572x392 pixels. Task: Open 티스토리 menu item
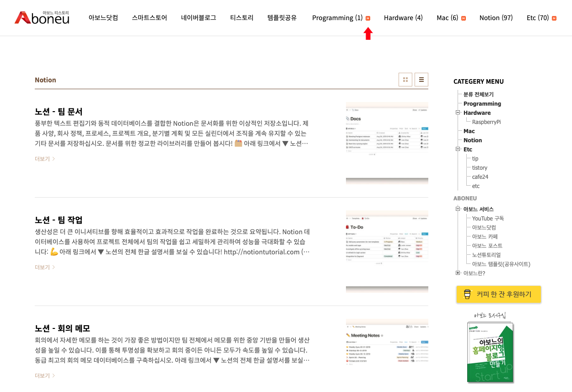242,18
